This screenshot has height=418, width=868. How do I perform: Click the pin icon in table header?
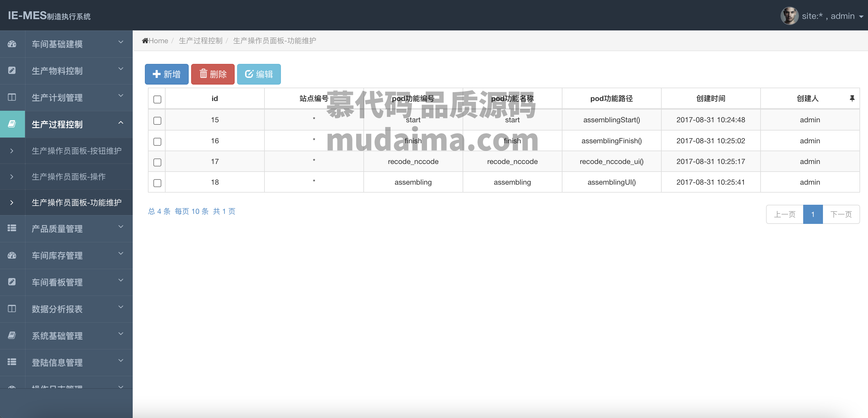point(852,98)
